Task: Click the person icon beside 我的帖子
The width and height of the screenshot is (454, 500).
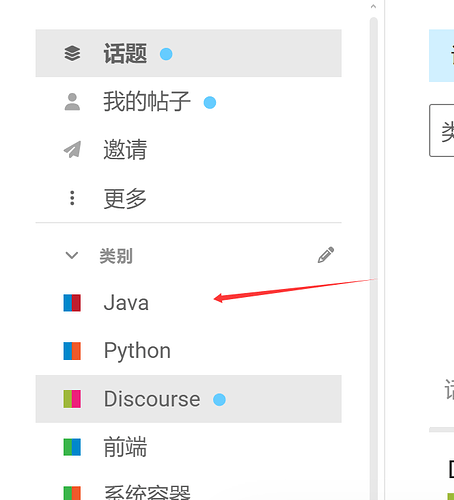Action: 72,102
